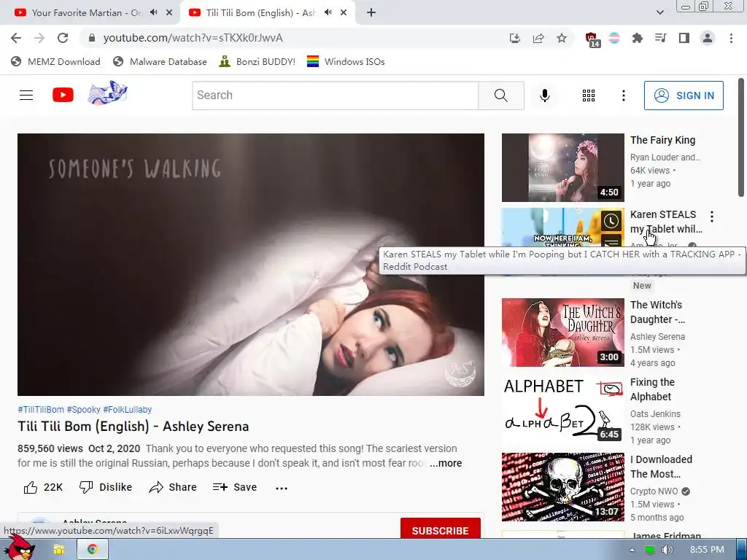747x560 pixels.
Task: Click the #FolkLullaby hashtag
Action: click(127, 410)
